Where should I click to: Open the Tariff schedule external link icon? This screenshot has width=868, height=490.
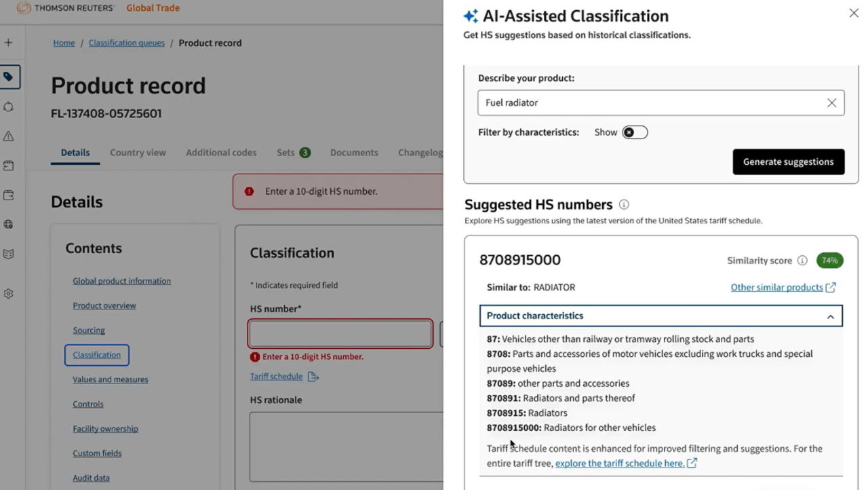pos(313,375)
